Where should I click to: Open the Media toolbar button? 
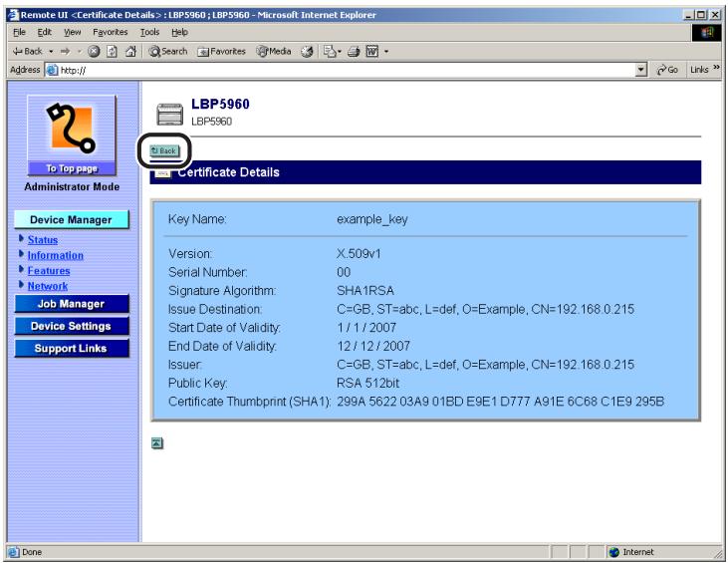pos(274,51)
